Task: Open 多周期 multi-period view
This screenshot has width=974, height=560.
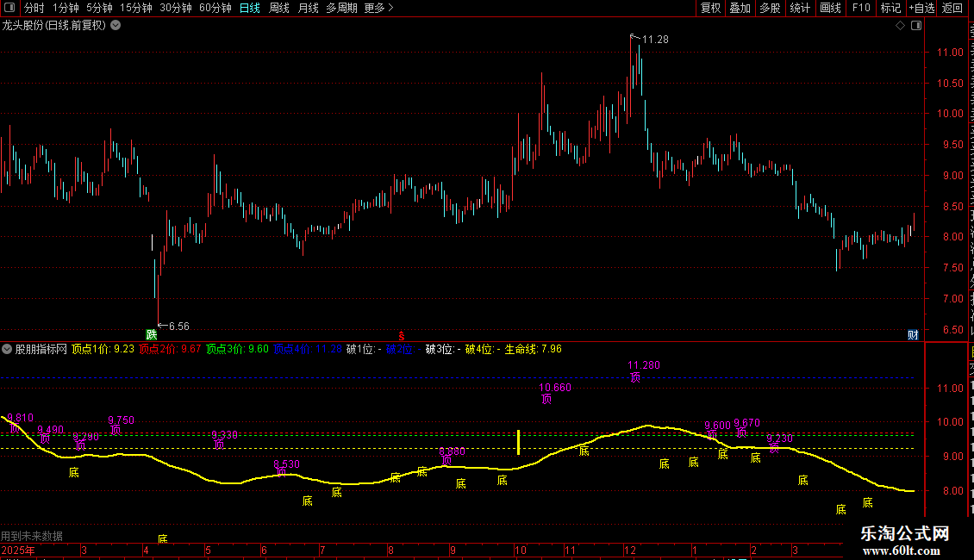Action: 341,8
